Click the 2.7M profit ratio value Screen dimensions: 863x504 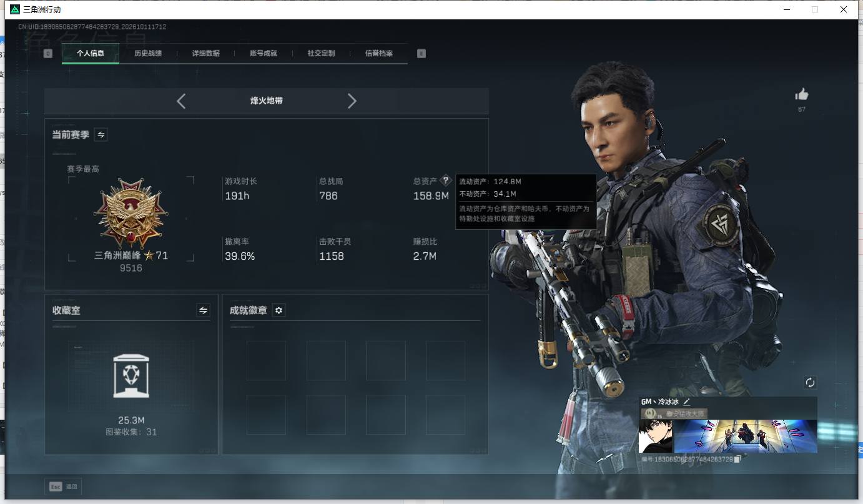(x=425, y=256)
